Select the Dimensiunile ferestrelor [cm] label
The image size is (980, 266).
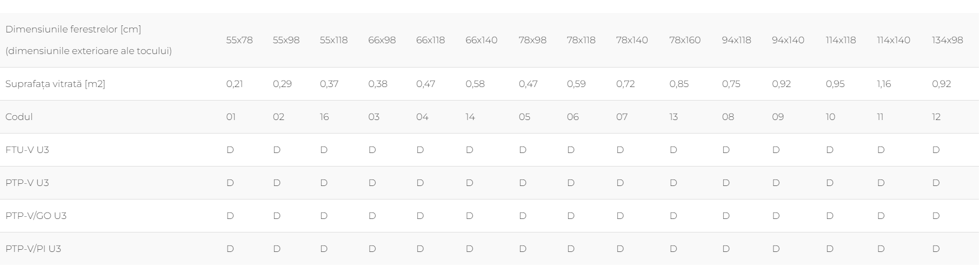[x=73, y=29]
